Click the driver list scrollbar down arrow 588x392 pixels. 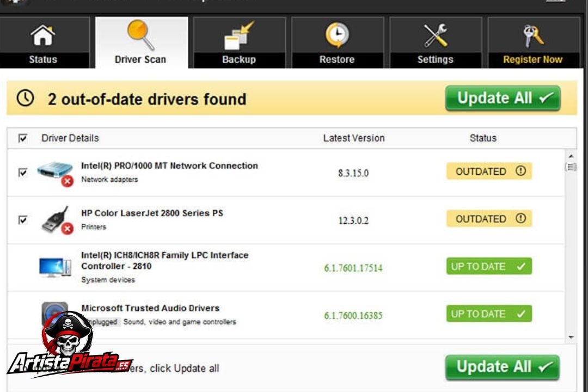(x=571, y=337)
